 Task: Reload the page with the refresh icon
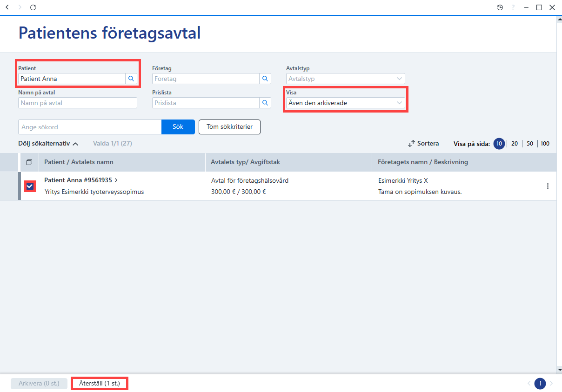(33, 7)
